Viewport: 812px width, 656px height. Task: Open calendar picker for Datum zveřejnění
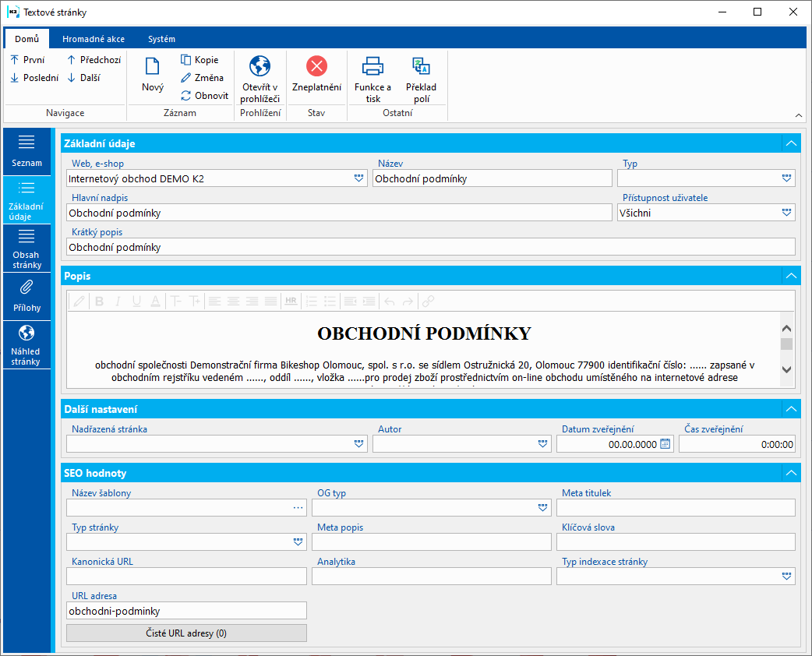(x=665, y=444)
